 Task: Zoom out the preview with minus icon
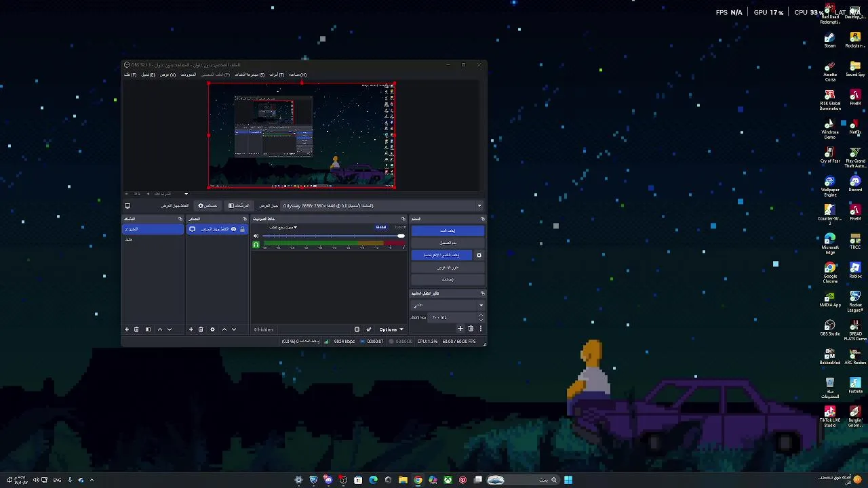tap(127, 194)
